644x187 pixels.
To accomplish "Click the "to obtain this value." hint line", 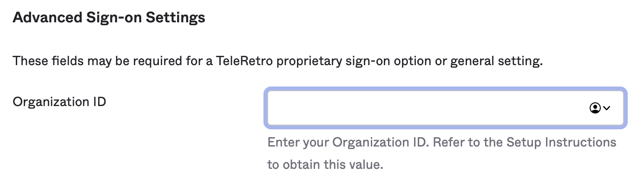I will coord(325,165).
